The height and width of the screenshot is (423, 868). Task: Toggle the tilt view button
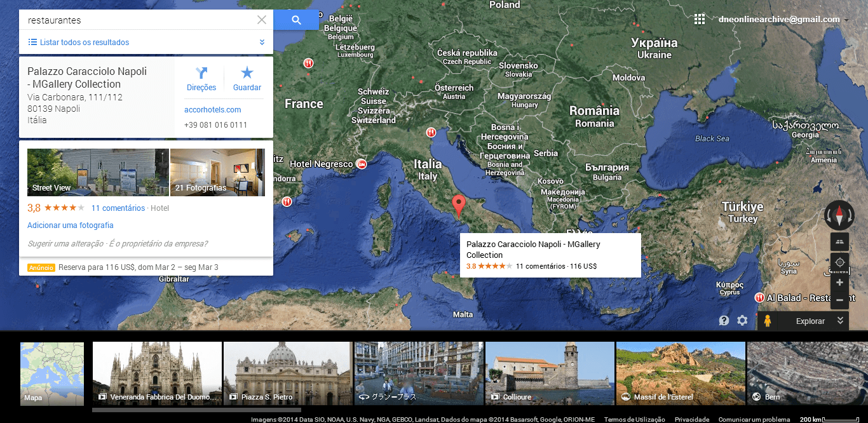[839, 241]
